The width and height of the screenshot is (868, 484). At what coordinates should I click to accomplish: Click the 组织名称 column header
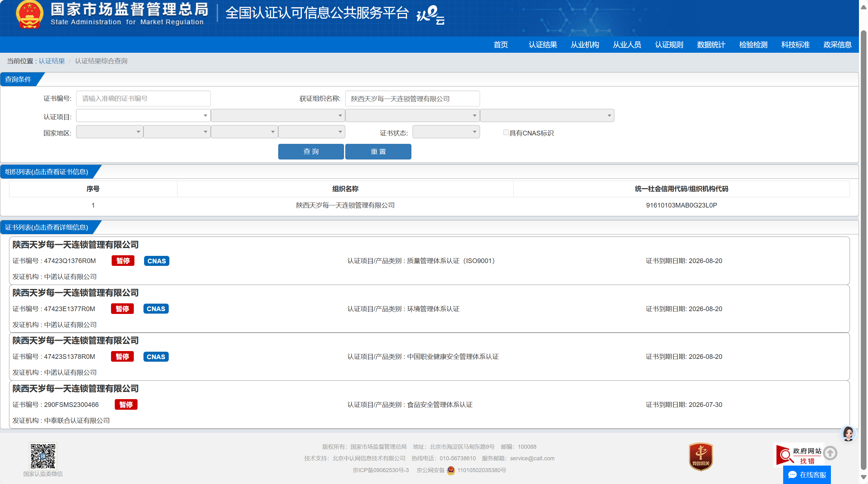pyautogui.click(x=345, y=189)
